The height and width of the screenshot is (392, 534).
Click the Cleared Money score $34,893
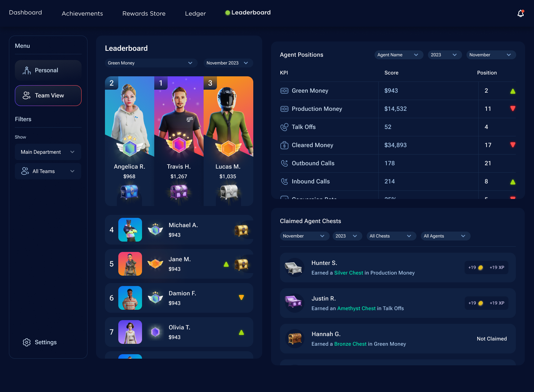coord(395,145)
